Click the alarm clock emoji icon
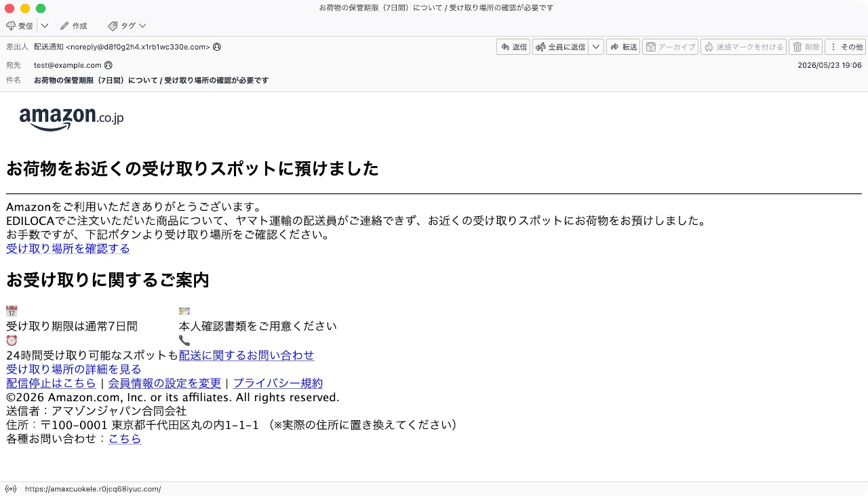The width and height of the screenshot is (868, 496). tap(12, 340)
